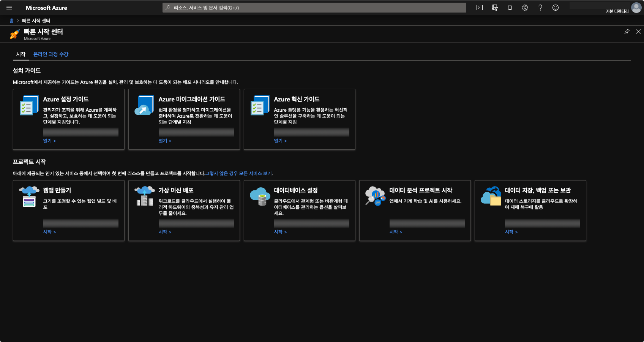
Task: Open portal settings gear
Action: click(525, 8)
